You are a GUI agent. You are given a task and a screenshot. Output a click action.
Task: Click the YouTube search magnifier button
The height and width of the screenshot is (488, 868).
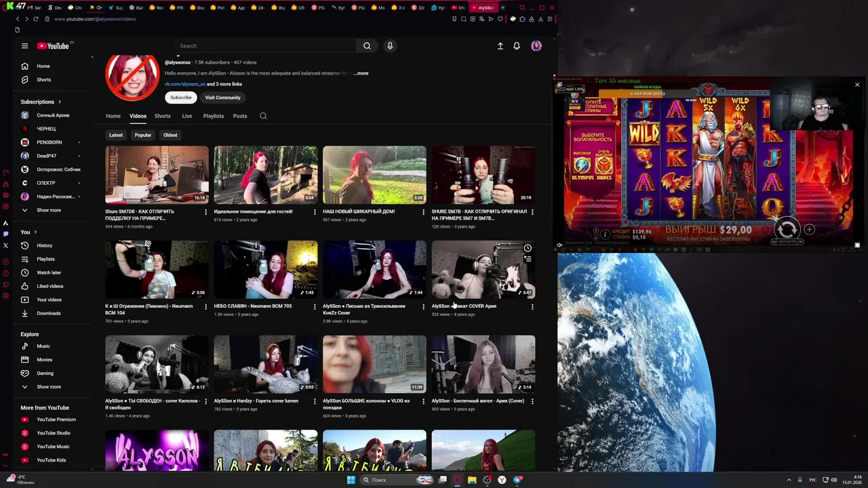pos(367,46)
